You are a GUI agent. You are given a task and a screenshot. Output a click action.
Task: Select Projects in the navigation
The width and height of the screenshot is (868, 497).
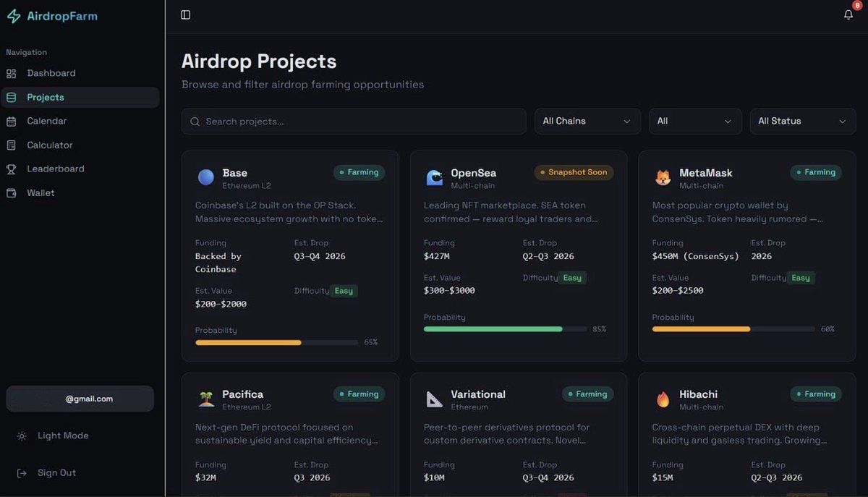click(x=80, y=97)
